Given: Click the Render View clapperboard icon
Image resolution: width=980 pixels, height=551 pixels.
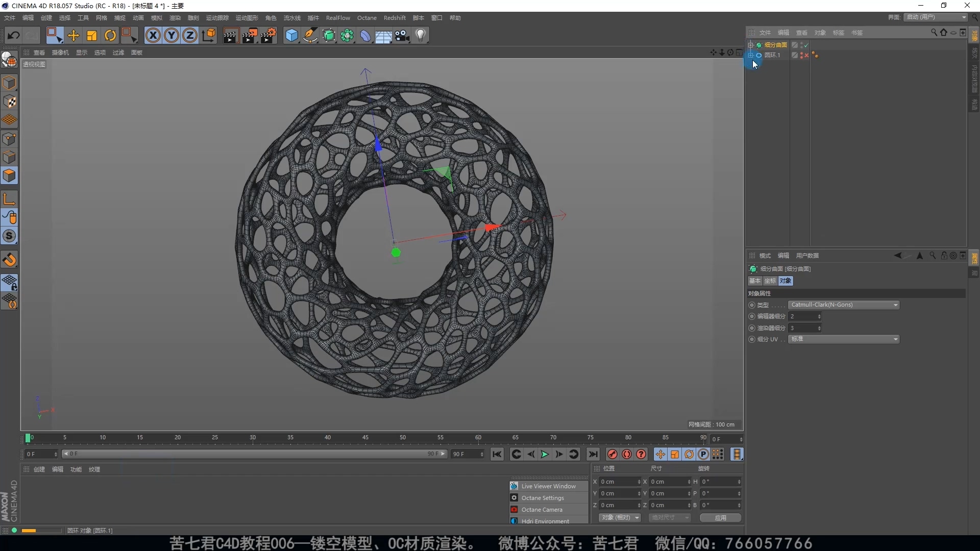Looking at the screenshot, I should (231, 35).
